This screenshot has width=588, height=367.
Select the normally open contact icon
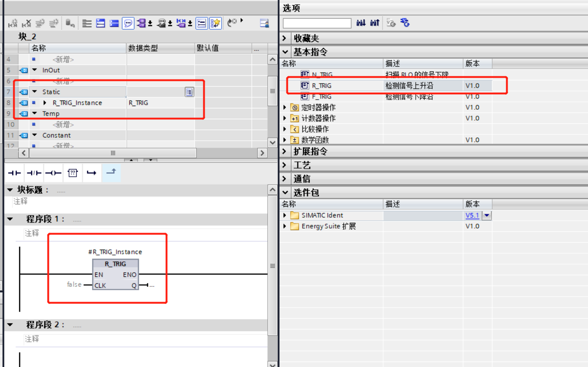[x=14, y=173]
